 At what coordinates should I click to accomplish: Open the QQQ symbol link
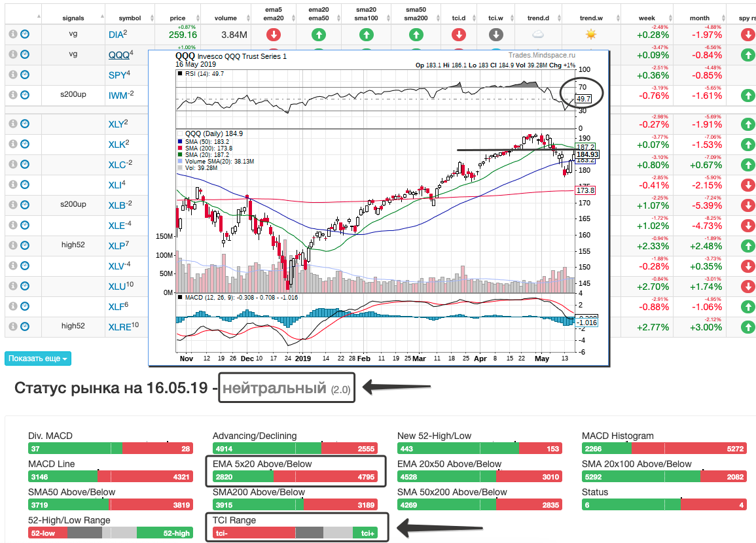click(120, 54)
